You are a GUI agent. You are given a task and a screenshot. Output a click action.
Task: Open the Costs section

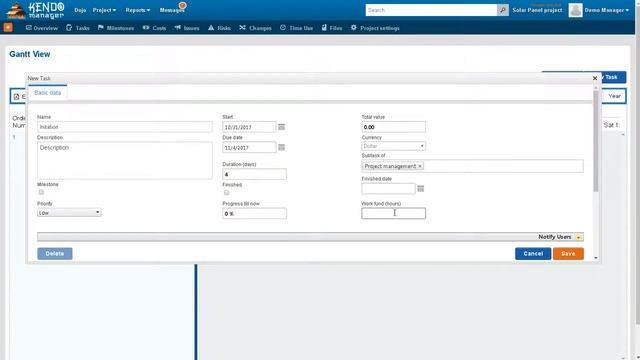154,28
